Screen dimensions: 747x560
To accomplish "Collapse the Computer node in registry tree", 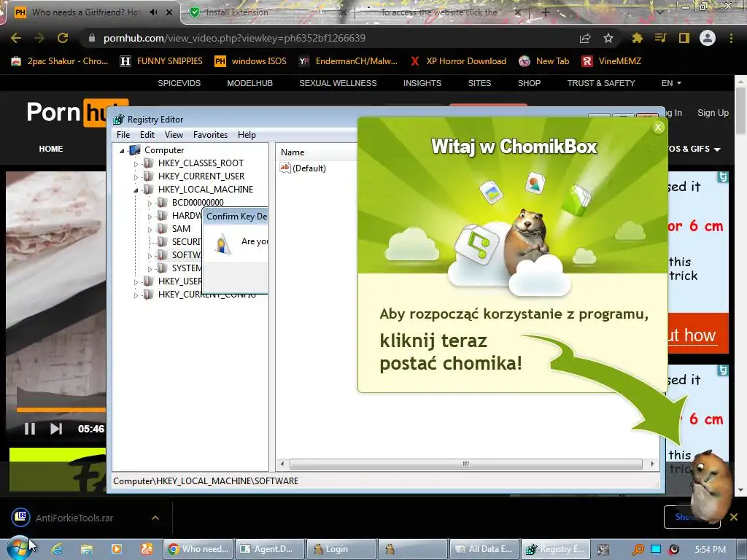I will [x=122, y=150].
